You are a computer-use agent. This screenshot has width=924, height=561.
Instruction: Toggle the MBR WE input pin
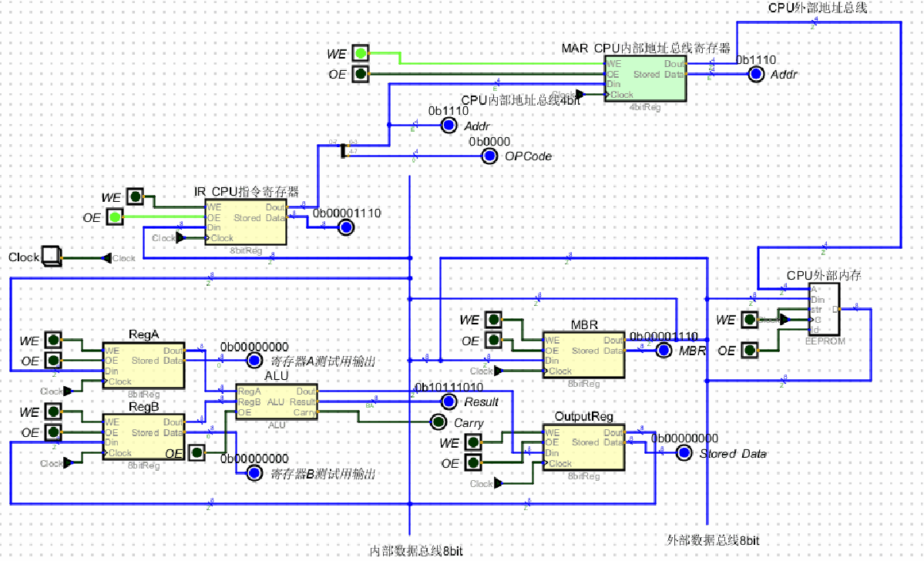pos(493,319)
